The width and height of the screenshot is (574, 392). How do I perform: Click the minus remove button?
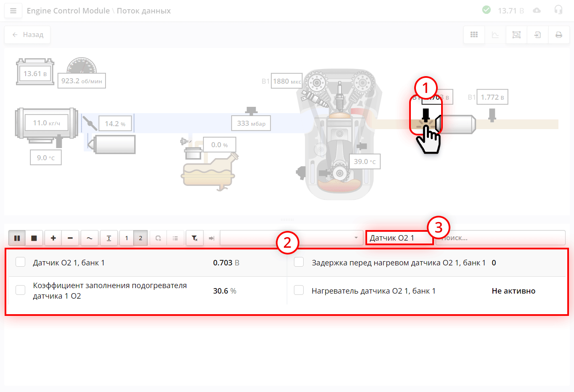pos(70,238)
